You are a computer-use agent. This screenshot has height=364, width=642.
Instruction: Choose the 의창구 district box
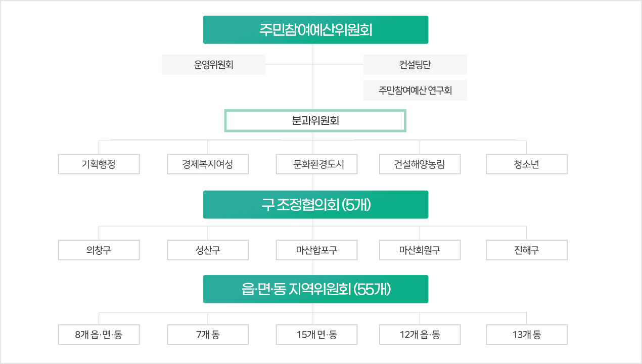tap(99, 250)
